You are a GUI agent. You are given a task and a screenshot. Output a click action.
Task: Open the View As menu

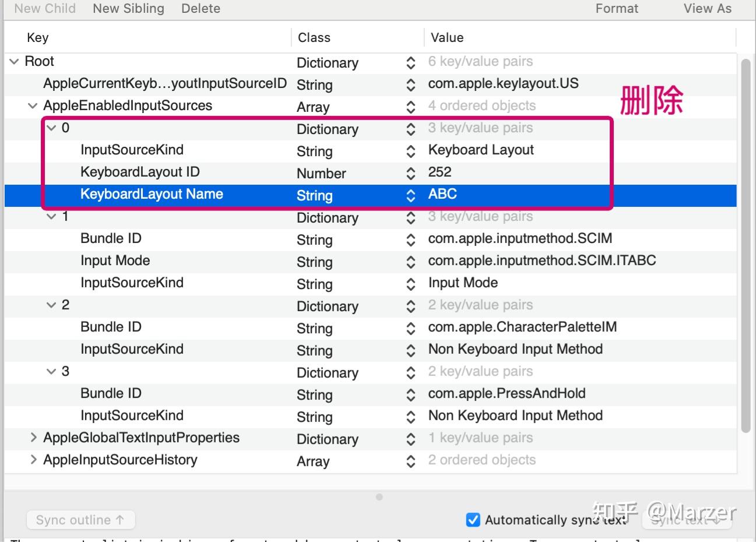[x=707, y=9]
